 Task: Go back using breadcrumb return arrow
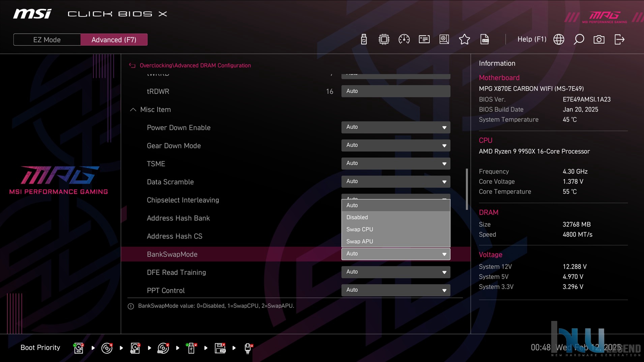point(132,65)
